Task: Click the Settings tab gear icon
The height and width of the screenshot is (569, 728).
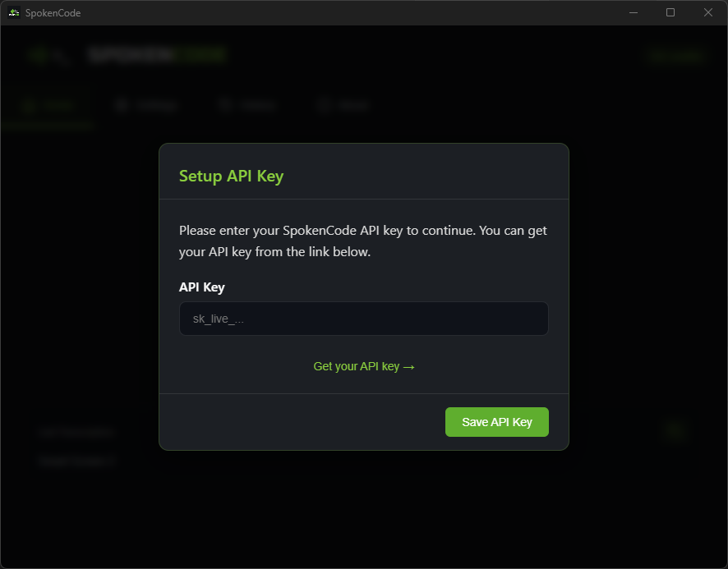Action: tap(122, 105)
